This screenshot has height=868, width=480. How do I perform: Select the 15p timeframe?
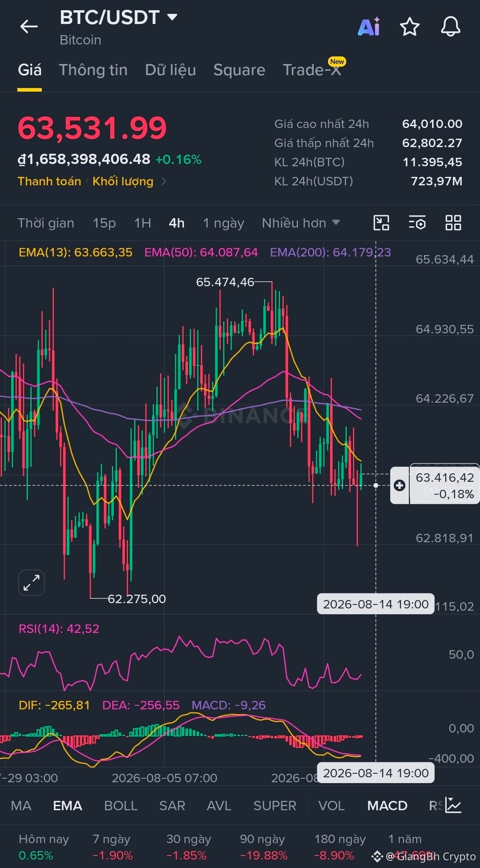(104, 223)
